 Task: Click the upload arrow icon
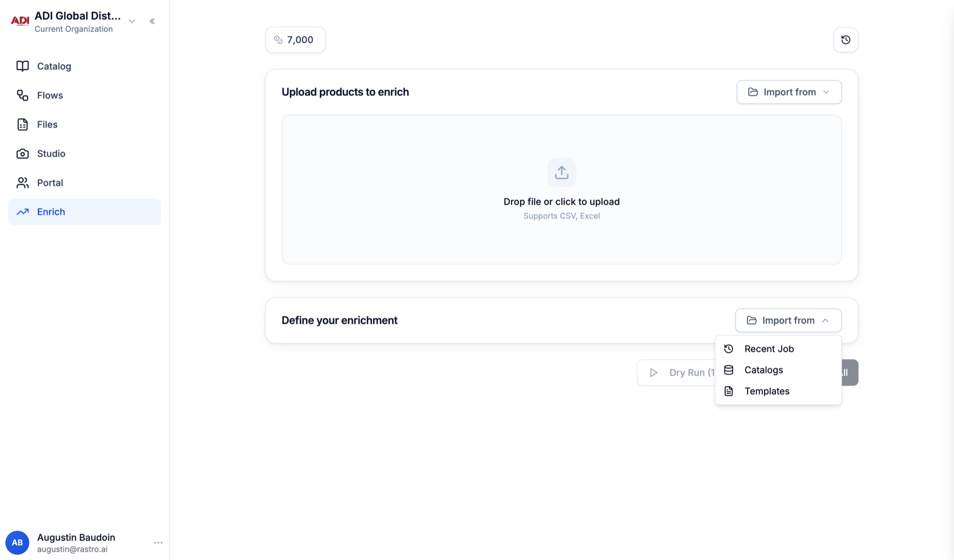[x=561, y=172]
